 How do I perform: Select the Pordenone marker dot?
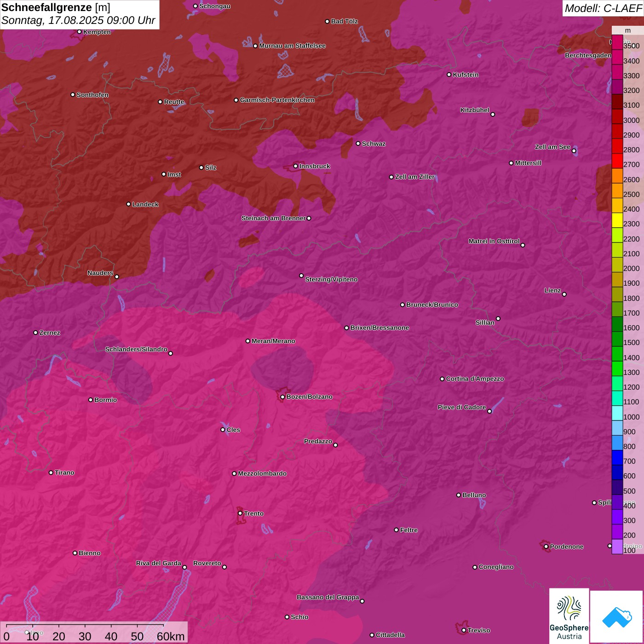(x=546, y=546)
